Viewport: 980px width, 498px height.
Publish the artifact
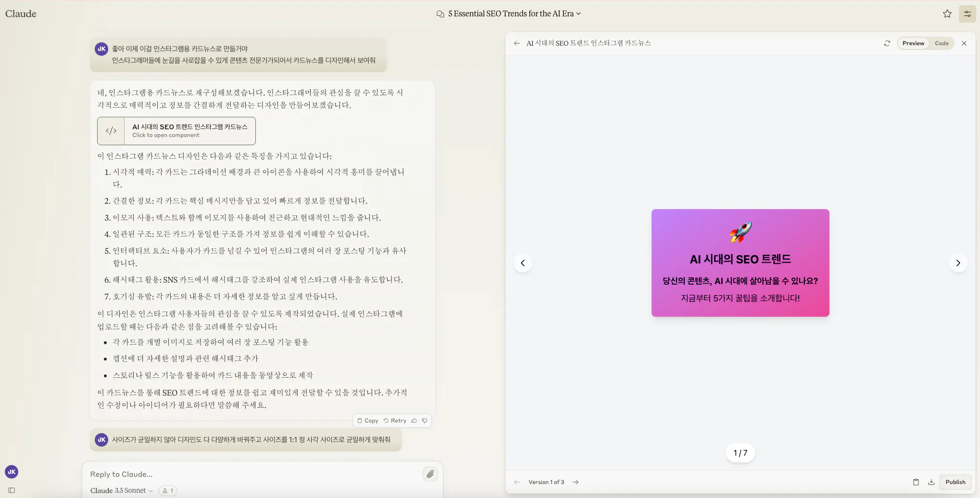click(x=955, y=482)
